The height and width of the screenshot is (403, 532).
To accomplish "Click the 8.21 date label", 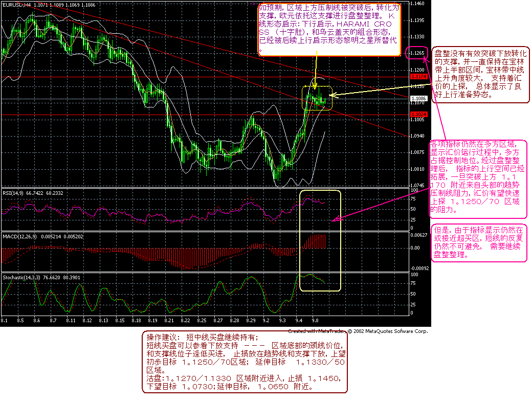I will click(169, 320).
